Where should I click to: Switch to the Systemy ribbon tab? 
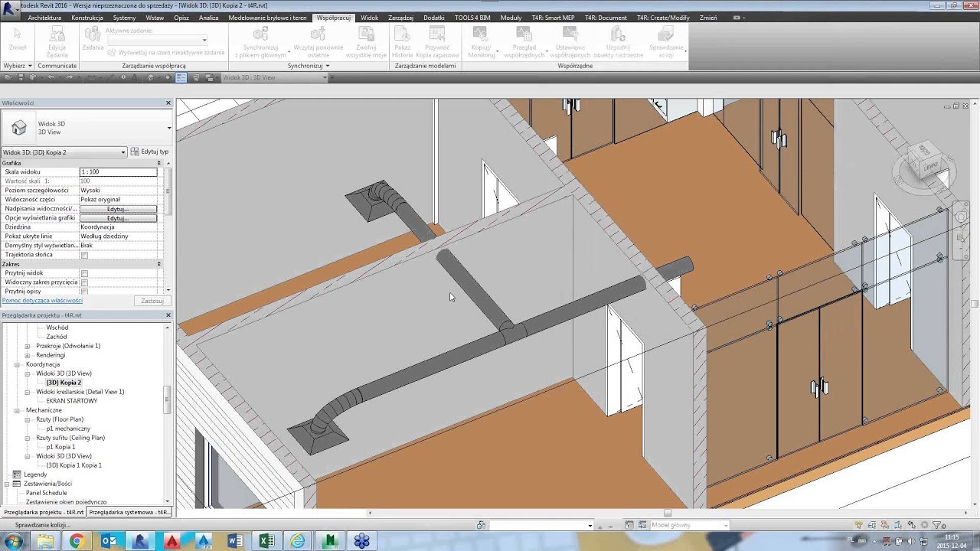124,18
